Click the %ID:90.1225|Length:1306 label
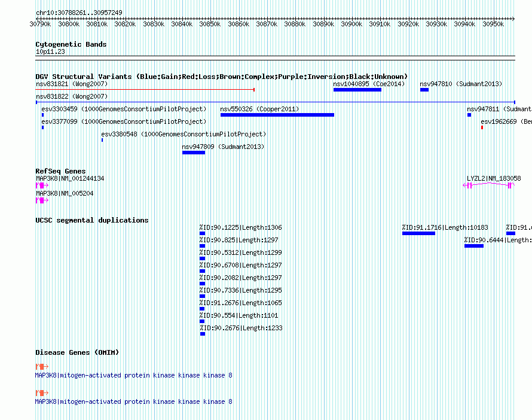 pyautogui.click(x=240, y=227)
